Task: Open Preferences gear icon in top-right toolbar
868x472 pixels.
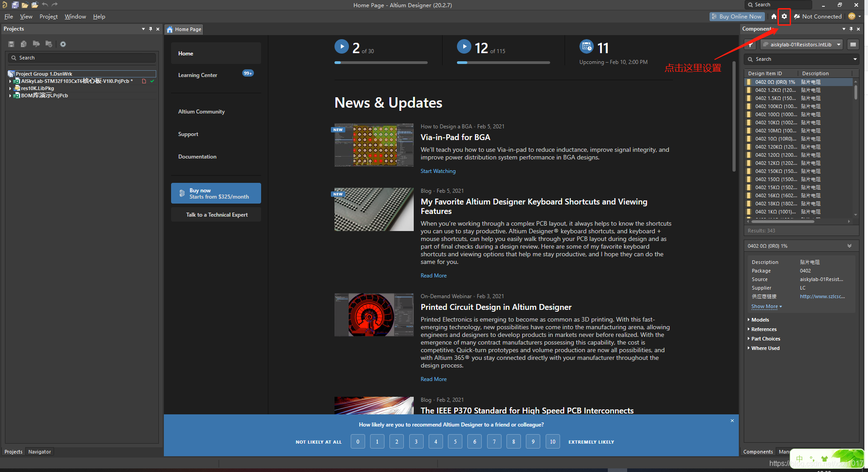Action: [x=784, y=17]
